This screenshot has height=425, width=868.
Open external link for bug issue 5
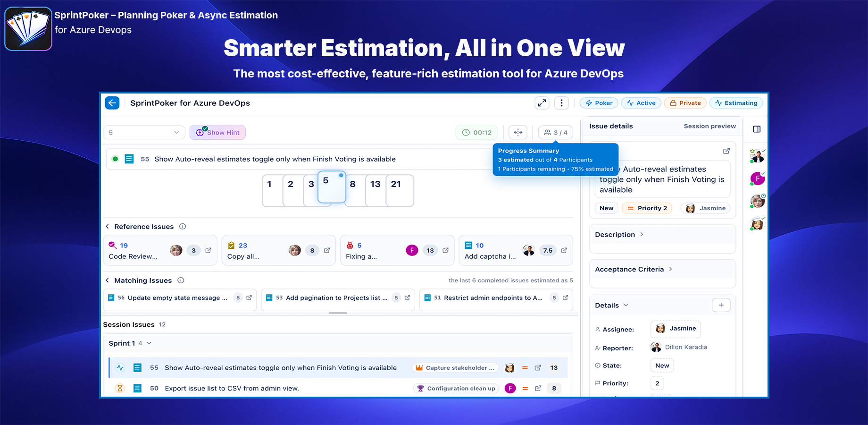445,250
